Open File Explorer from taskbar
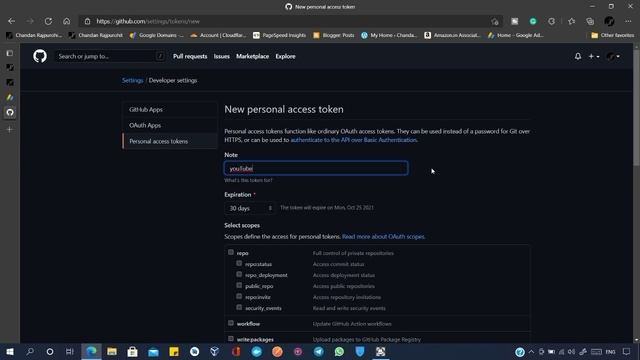Viewport: 640px width, 360px height. click(x=112, y=351)
